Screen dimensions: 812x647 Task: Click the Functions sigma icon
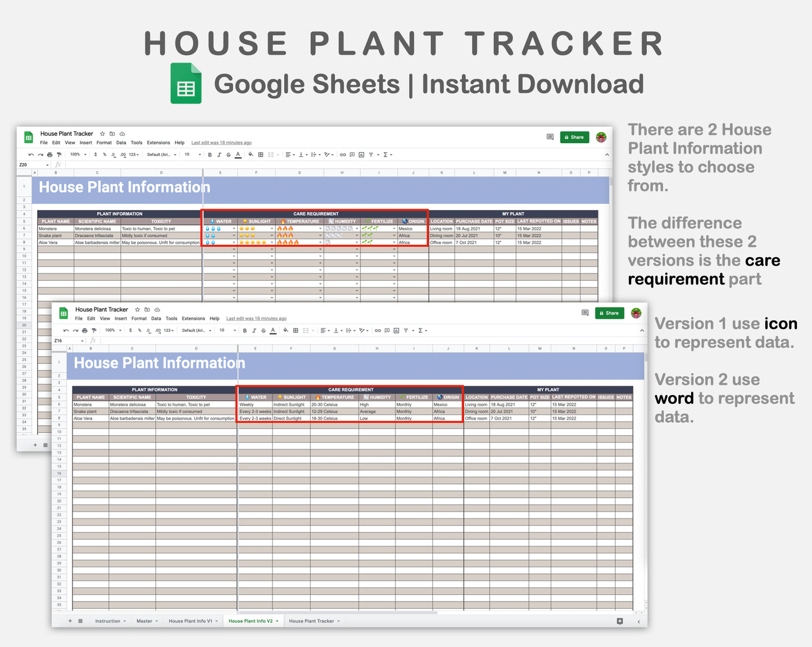point(420,330)
